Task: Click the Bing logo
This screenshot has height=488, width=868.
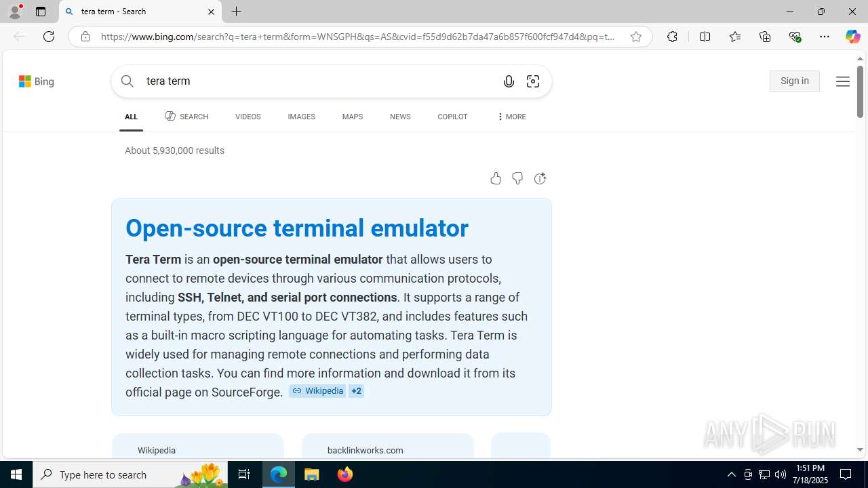Action: coord(37,81)
